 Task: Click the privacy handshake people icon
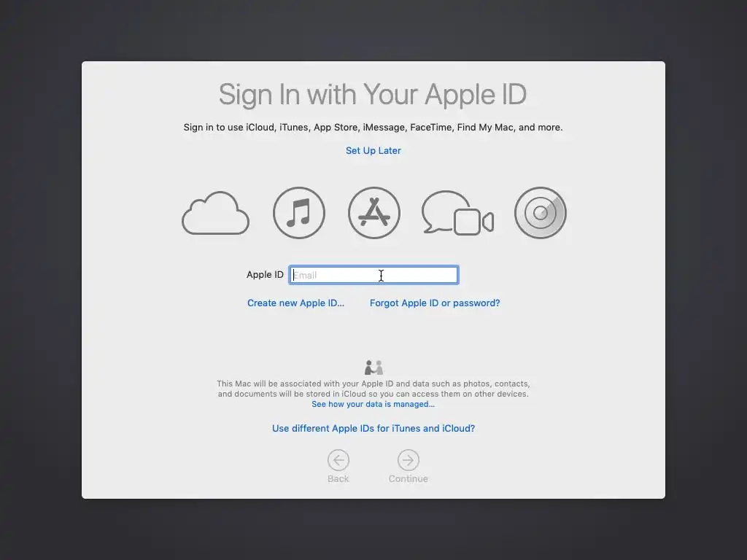click(373, 367)
